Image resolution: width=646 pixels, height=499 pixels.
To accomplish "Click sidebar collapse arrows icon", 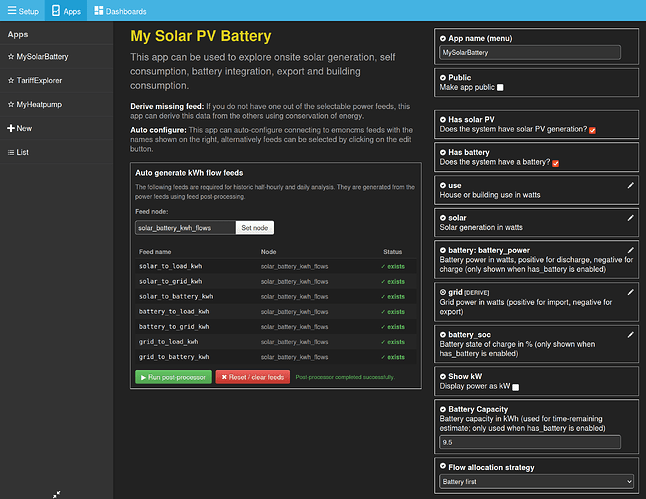I will pyautogui.click(x=56, y=494).
